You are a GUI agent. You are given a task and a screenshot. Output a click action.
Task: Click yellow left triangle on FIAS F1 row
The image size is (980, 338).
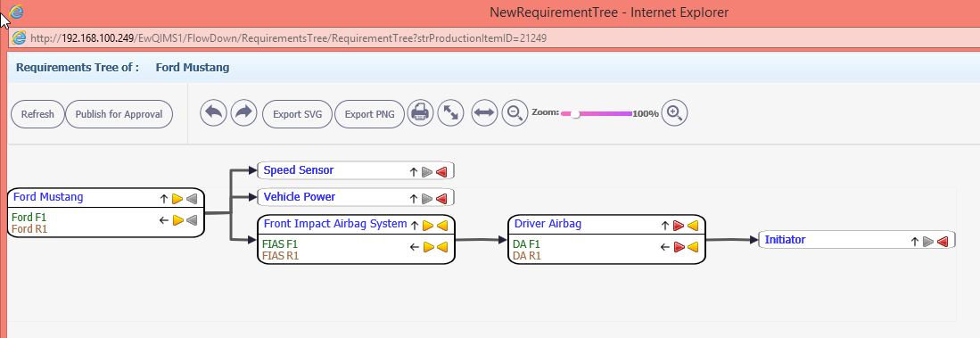[442, 247]
